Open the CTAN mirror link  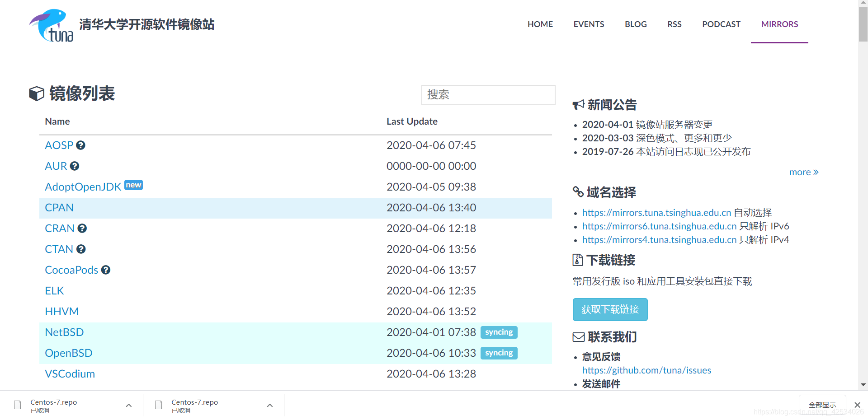59,249
